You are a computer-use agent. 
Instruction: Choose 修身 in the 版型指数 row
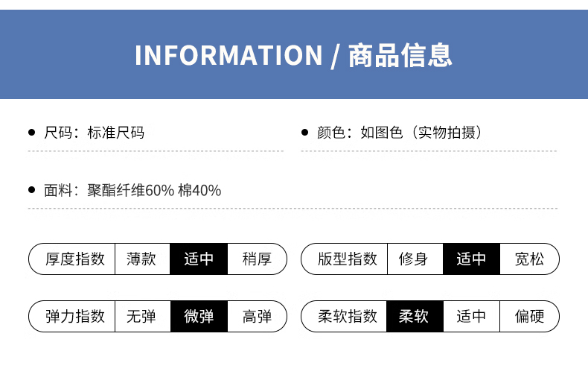(x=414, y=259)
